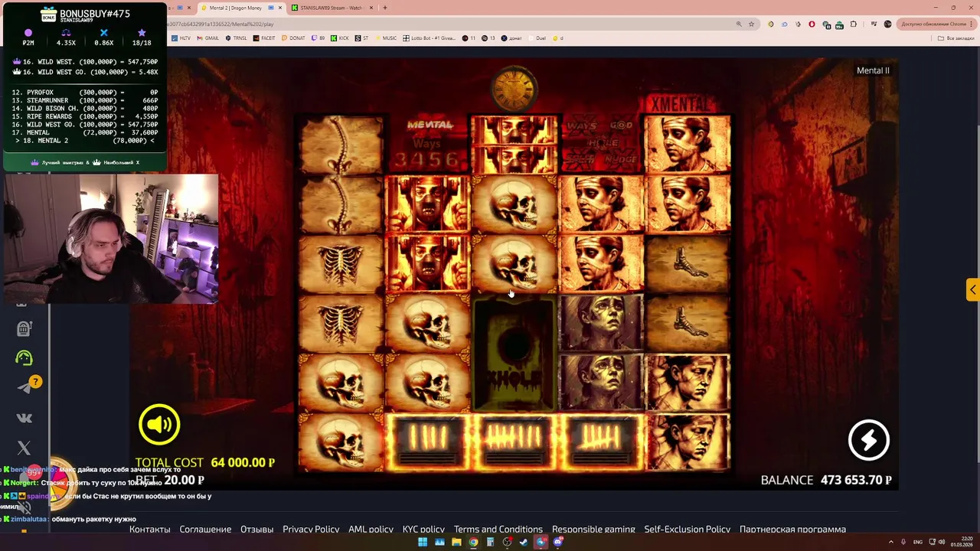980x551 pixels.
Task: Open DONAT bookmark
Action: [293, 37]
